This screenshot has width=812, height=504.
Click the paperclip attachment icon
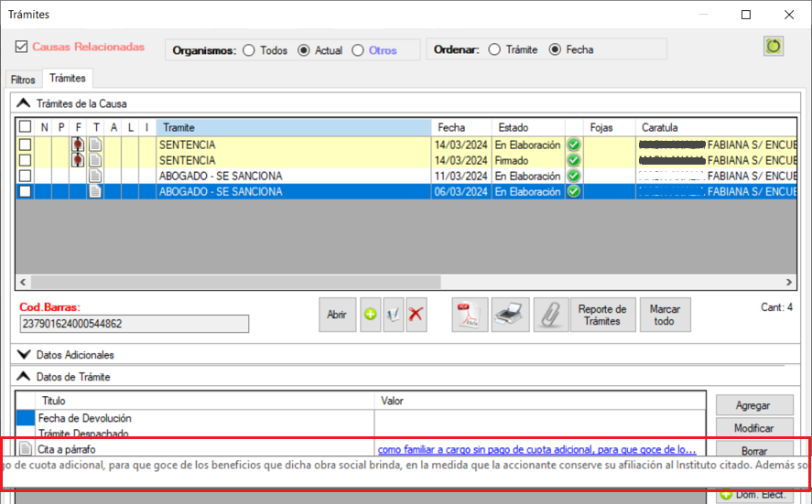coord(550,315)
